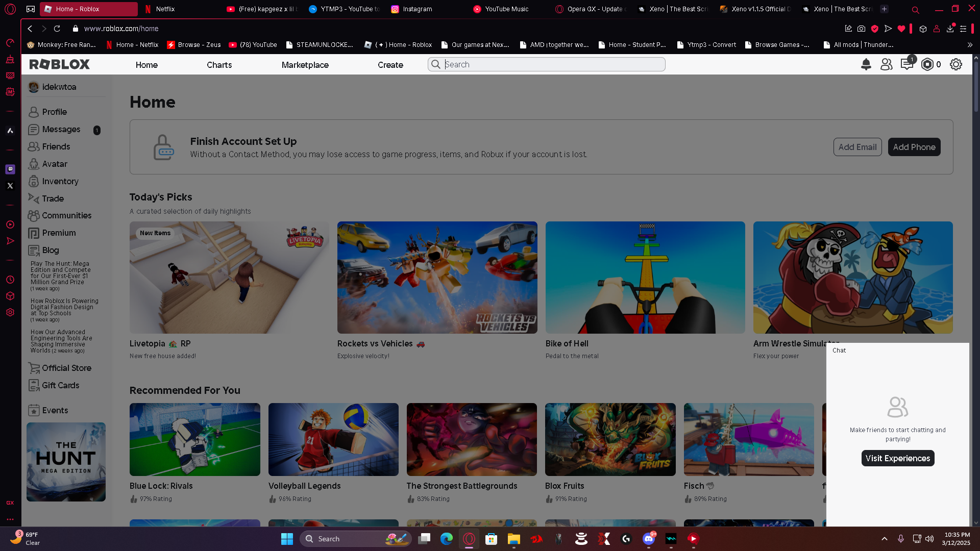Open File Explorer from the taskbar

click(513, 539)
